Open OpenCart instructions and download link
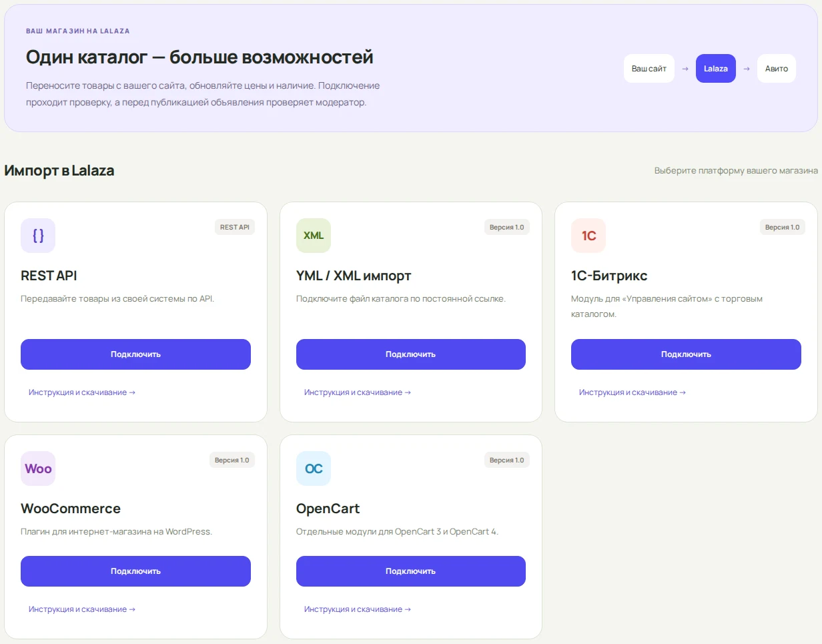This screenshot has height=644, width=822. (x=358, y=609)
